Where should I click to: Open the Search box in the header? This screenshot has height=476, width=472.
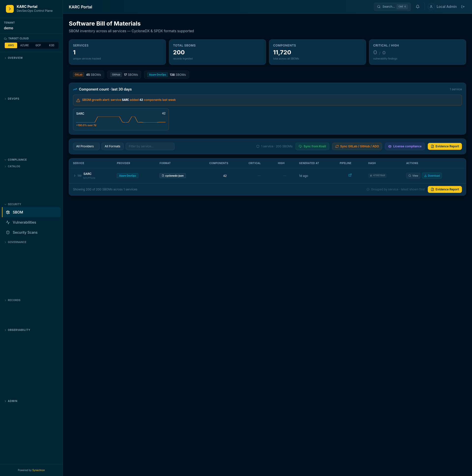(392, 7)
